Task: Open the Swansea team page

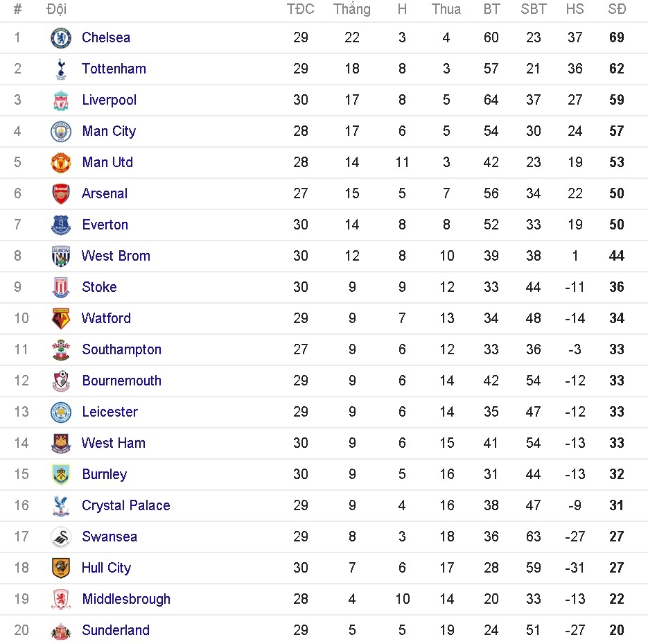Action: coord(110,537)
